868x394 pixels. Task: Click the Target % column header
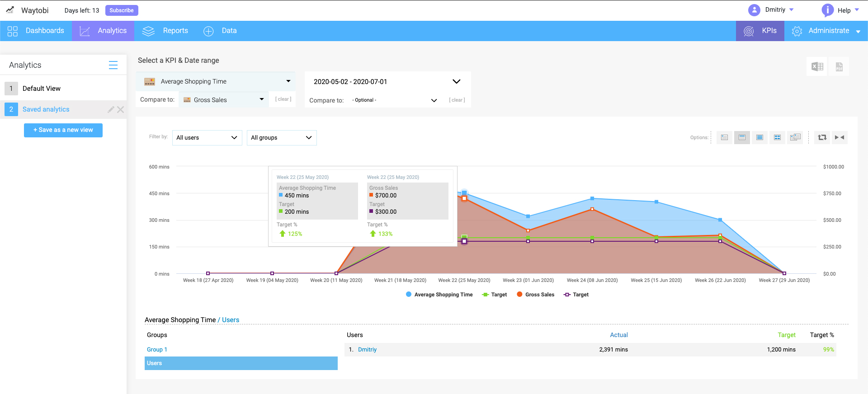click(x=822, y=335)
